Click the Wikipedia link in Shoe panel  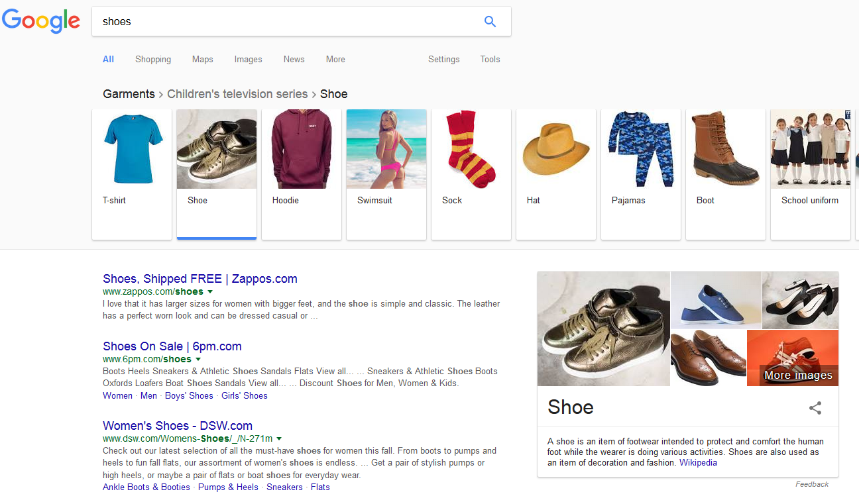[698, 463]
